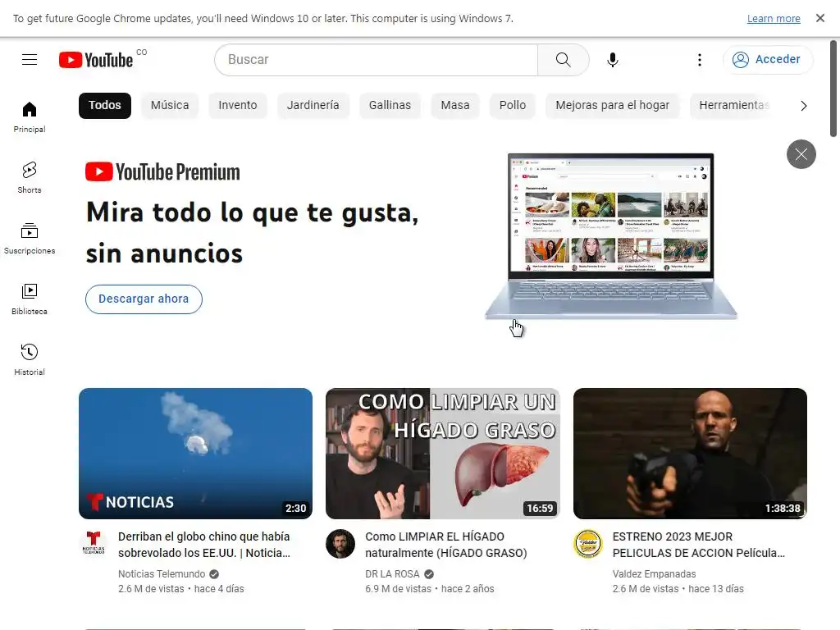Open title Derriban el globo chino
The height and width of the screenshot is (630, 840).
(x=204, y=545)
